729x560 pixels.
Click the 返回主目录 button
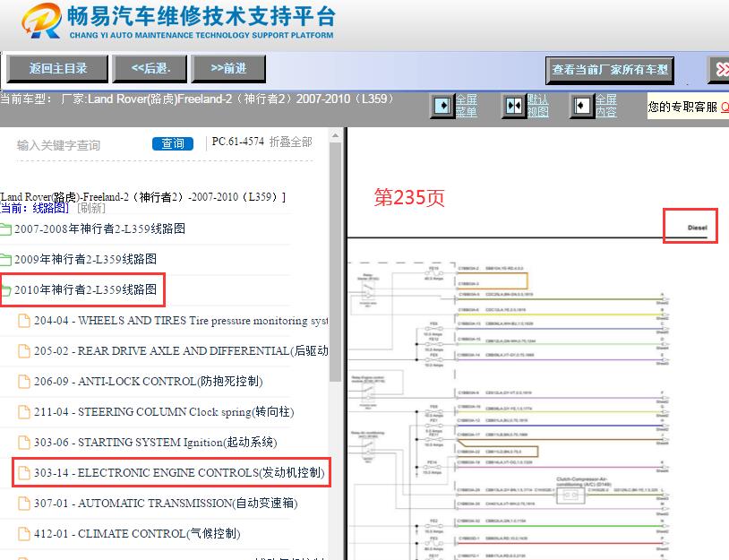click(57, 69)
